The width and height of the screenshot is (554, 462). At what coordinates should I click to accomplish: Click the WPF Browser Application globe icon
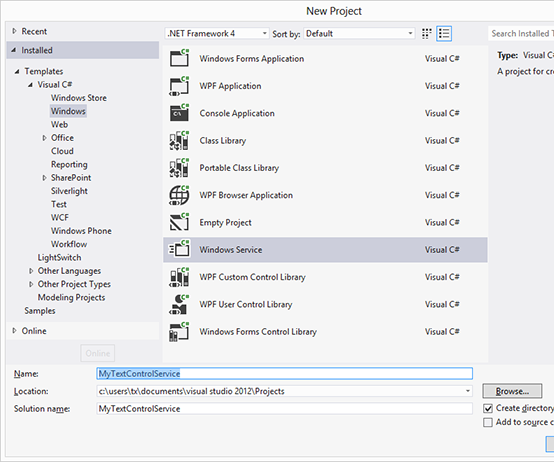click(179, 195)
